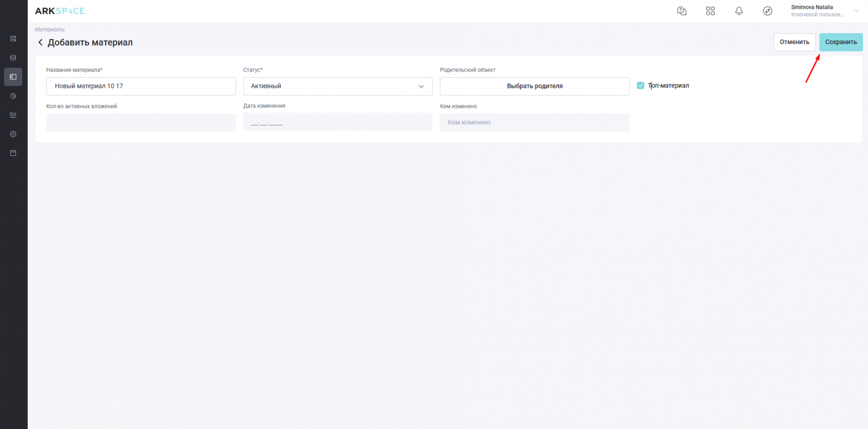The image size is (868, 429).
Task: Go back using arrow beside Добавить материал
Action: tap(40, 42)
